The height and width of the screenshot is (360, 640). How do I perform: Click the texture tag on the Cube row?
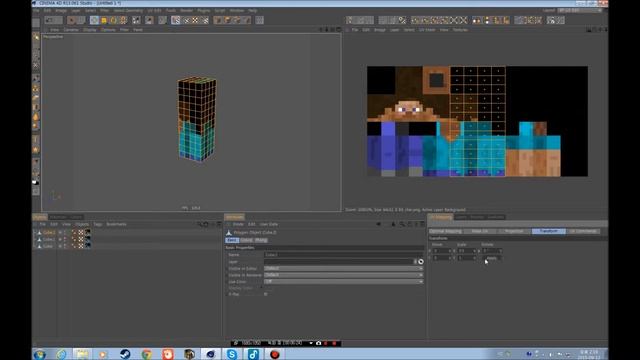click(87, 246)
